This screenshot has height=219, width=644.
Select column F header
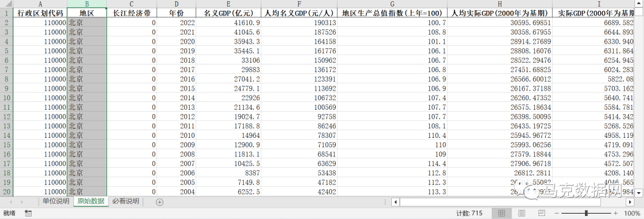pyautogui.click(x=299, y=4)
